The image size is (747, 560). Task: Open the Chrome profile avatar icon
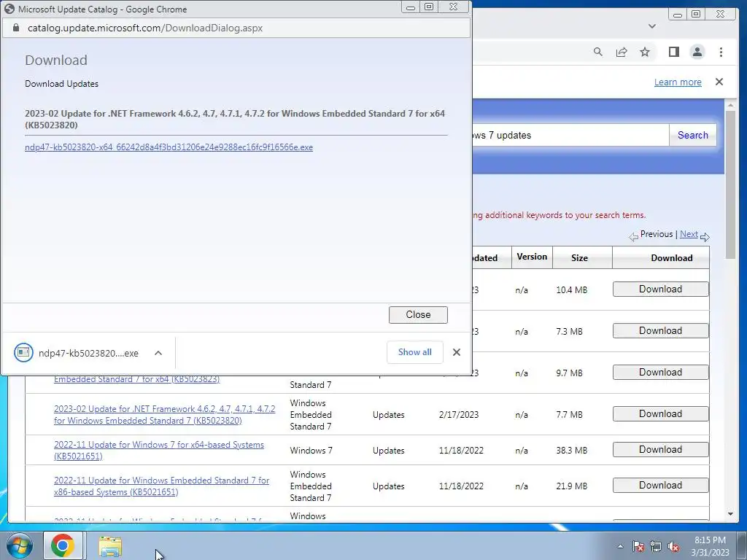coord(697,52)
